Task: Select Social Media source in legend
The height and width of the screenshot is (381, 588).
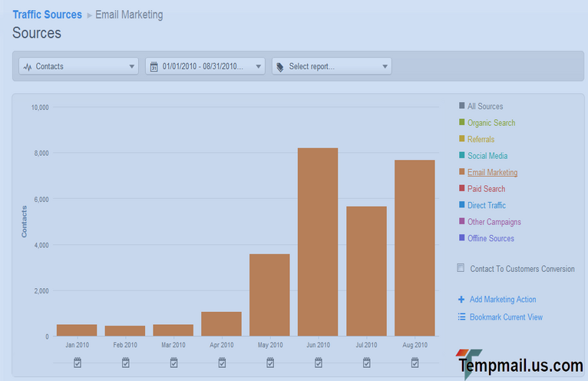Action: (487, 156)
